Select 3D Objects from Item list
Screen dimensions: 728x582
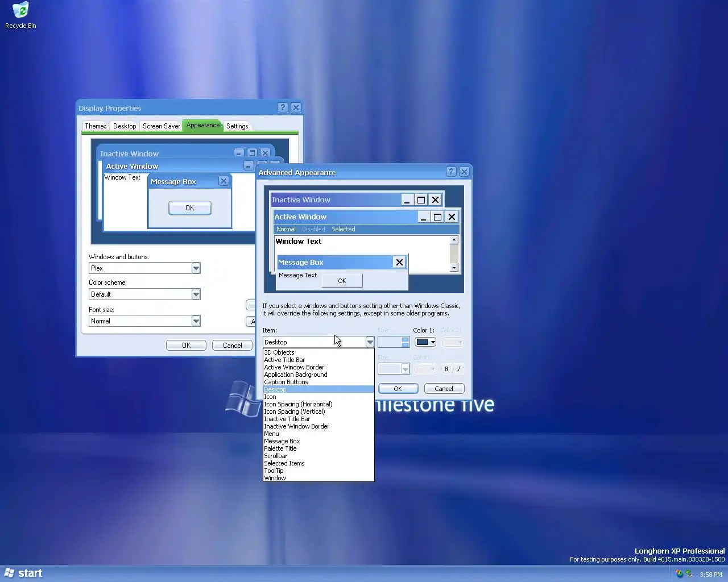coord(318,352)
